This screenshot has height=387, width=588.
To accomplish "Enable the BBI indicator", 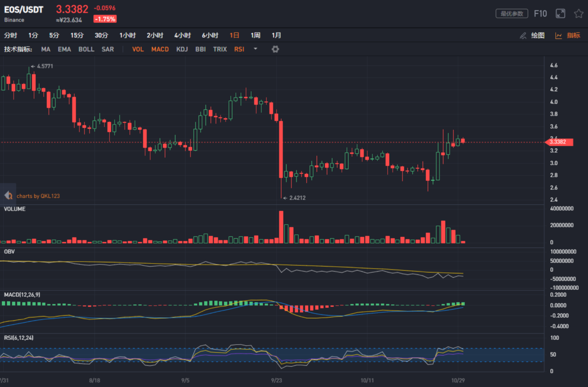I will point(200,49).
